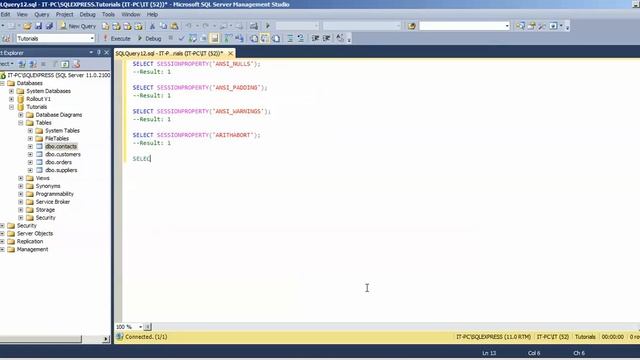Select the Service Broker folder

(x=53, y=202)
